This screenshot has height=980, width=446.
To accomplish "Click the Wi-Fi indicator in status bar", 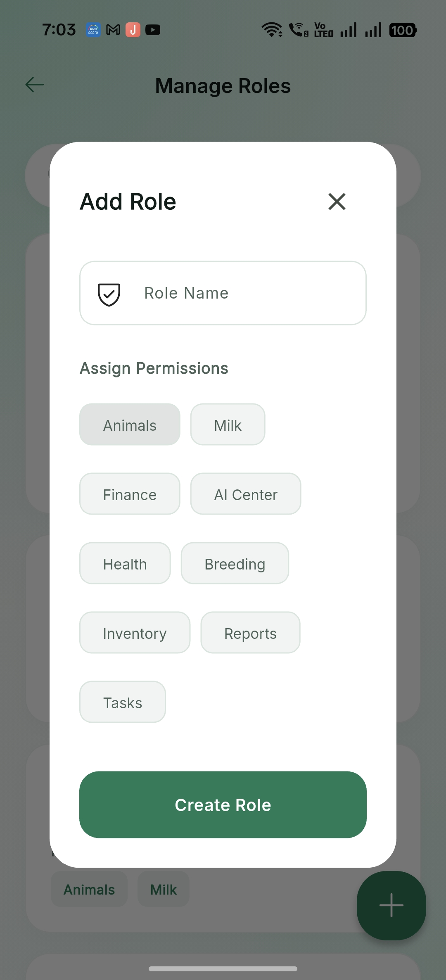I will pos(272,29).
